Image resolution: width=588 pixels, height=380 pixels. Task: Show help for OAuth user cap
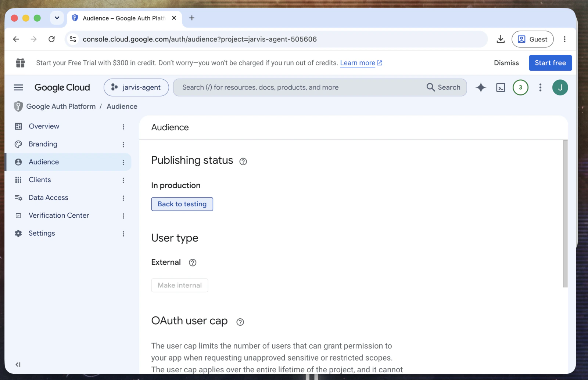(x=240, y=322)
